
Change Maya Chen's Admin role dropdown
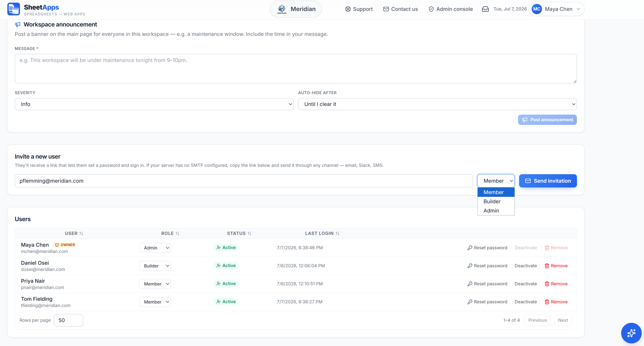pyautogui.click(x=155, y=248)
